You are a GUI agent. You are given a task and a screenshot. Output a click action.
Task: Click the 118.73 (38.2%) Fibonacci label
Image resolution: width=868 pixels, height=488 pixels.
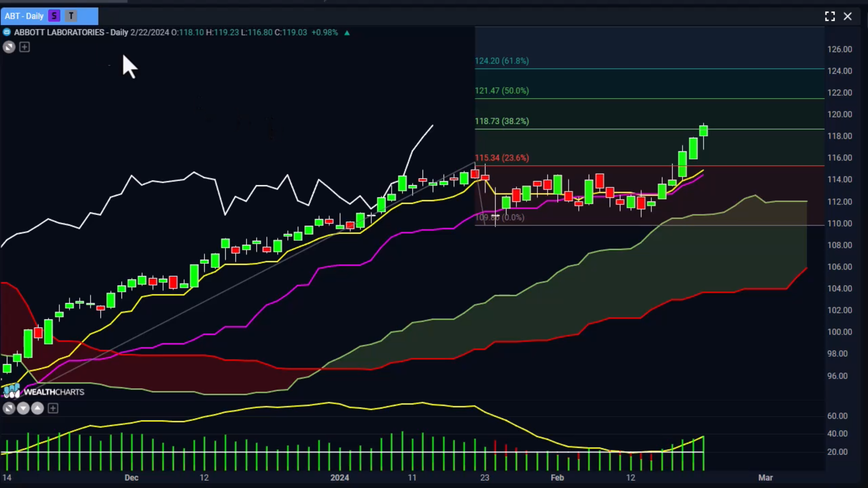502,121
